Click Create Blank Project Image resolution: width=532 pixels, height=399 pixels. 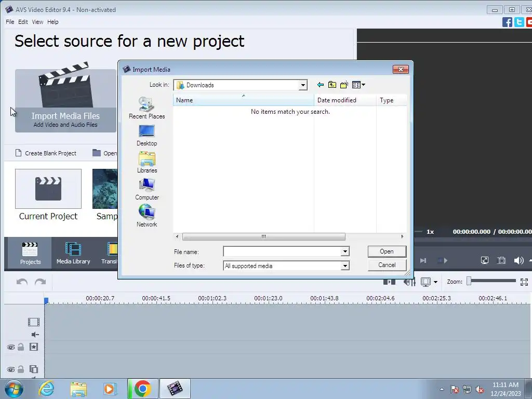click(46, 153)
